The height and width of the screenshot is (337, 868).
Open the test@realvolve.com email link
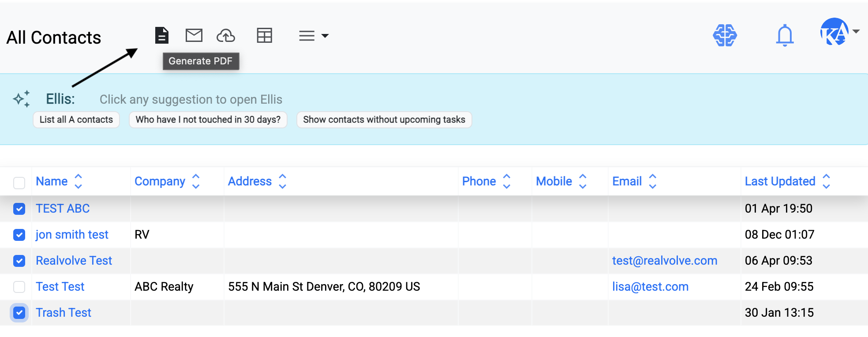pos(664,261)
